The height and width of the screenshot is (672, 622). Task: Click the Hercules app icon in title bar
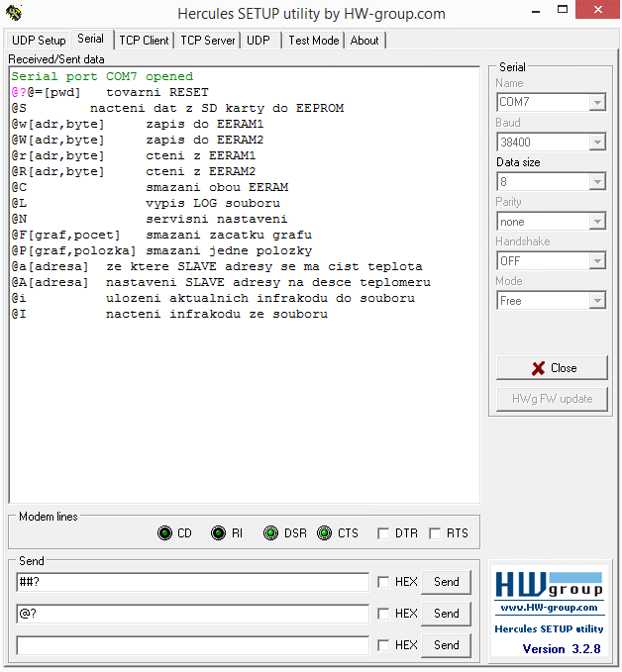click(14, 13)
